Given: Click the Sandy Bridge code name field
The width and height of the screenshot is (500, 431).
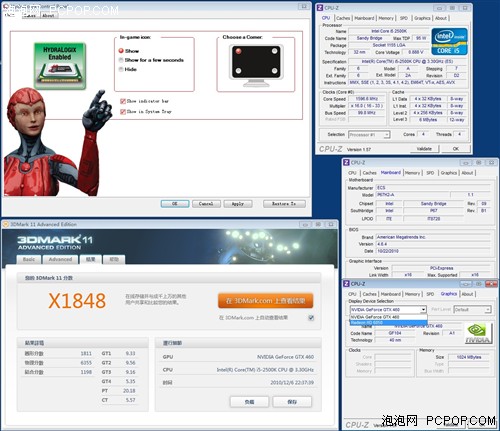Looking at the screenshot, I should pos(369,38).
